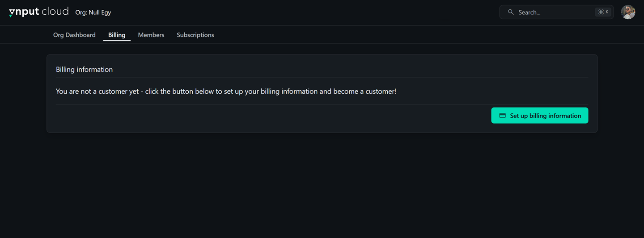Viewport: 644px width, 238px height.
Task: Open the user avatar profile menu
Action: pyautogui.click(x=628, y=12)
